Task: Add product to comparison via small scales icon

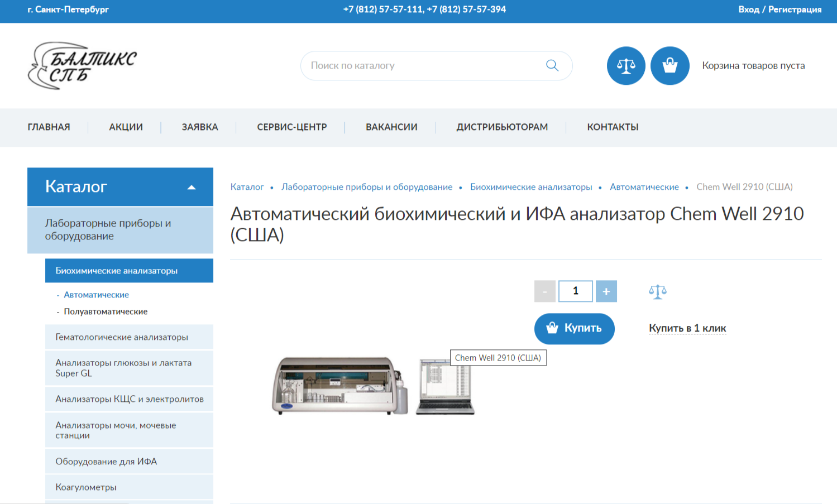Action: (x=658, y=291)
